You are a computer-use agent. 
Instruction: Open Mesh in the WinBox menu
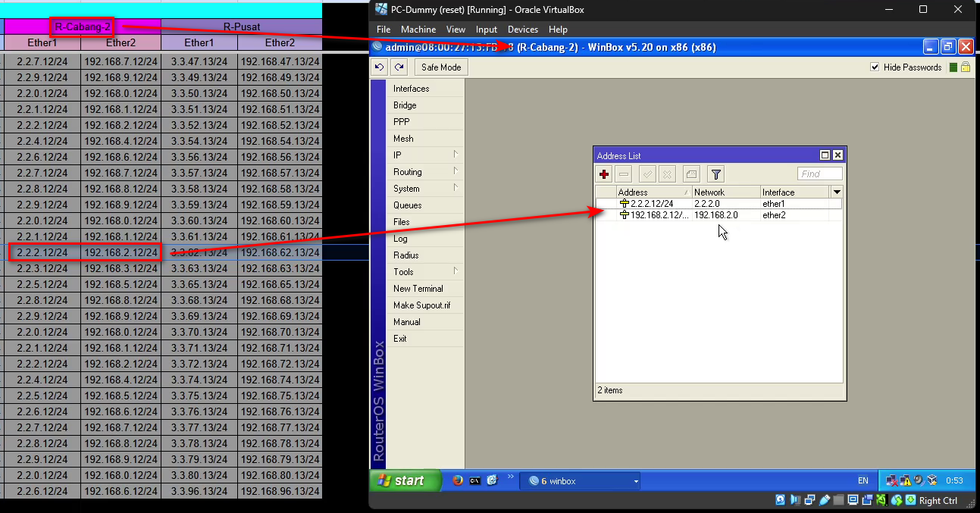[x=425, y=139]
